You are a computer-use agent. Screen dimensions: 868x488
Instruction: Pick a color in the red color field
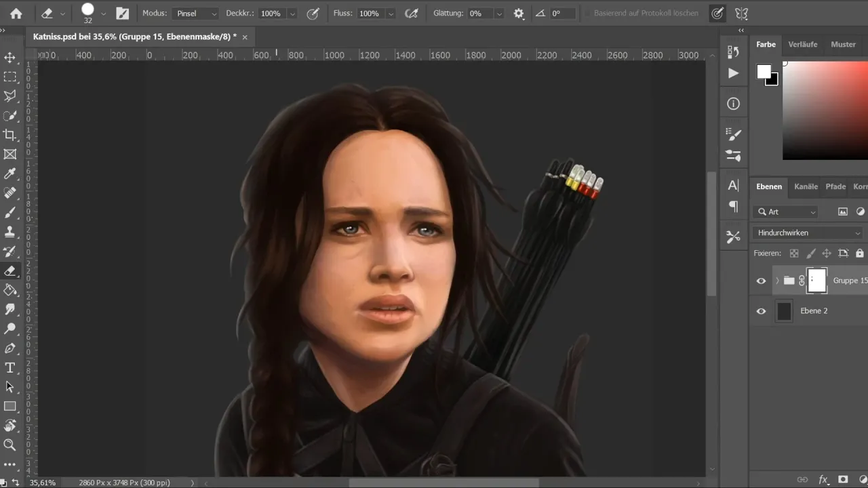coord(825,110)
